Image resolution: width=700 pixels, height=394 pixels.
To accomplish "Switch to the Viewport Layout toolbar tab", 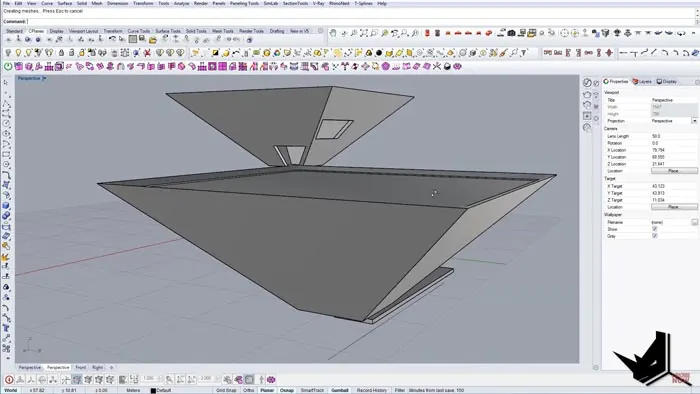I will 83,31.
